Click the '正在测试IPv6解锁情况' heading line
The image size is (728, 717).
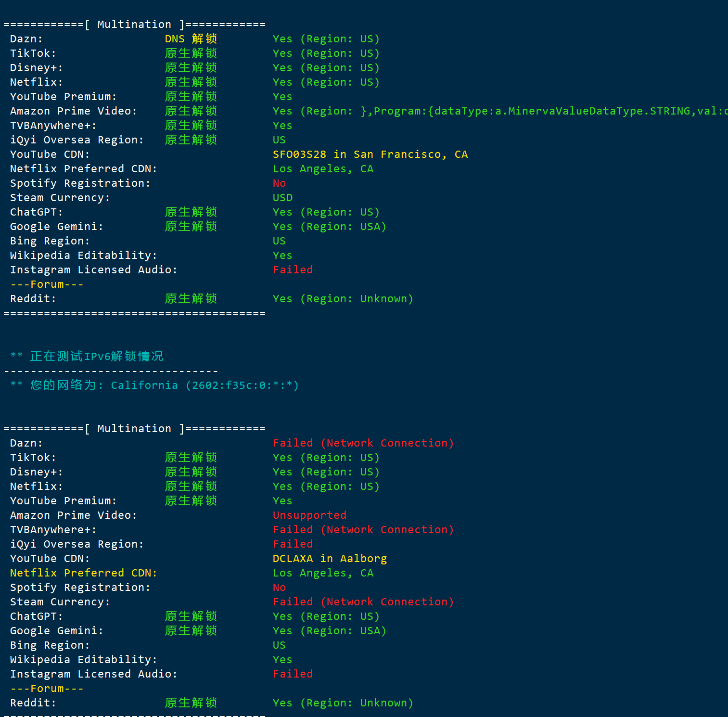tap(87, 356)
